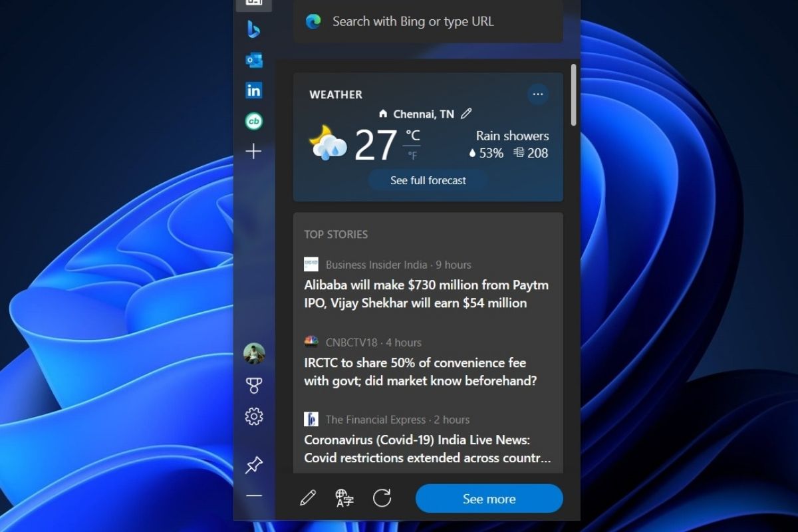Click the feed vertical scrollbar
798x532 pixels.
point(573,95)
